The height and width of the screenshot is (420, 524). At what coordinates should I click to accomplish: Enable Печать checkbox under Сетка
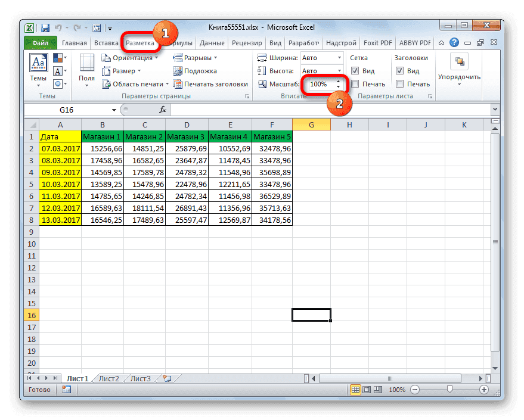click(x=354, y=83)
